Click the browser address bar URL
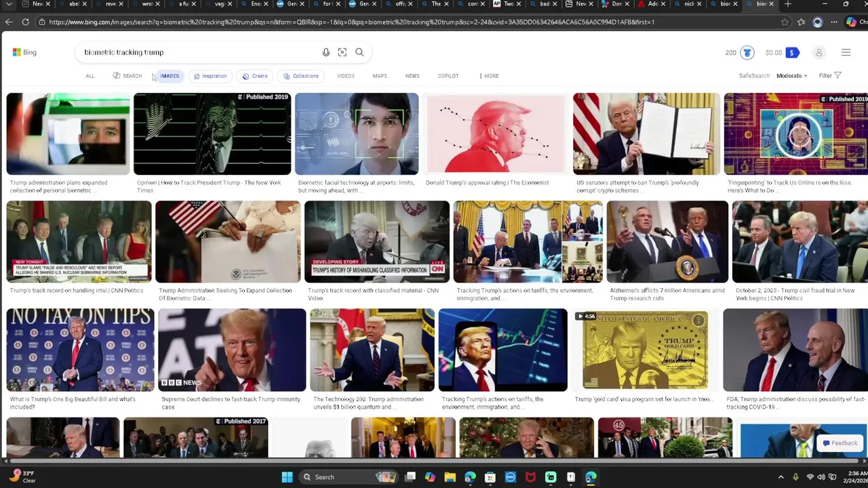 [x=351, y=22]
